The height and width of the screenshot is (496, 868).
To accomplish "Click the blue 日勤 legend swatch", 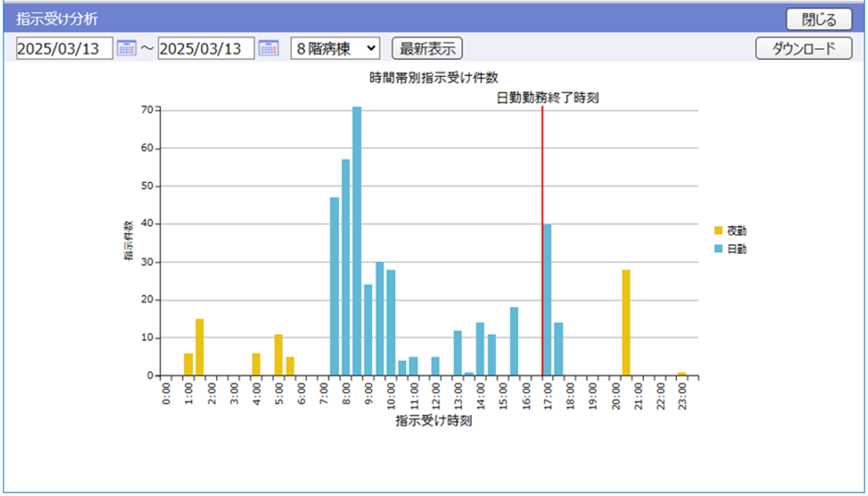I will click(718, 248).
